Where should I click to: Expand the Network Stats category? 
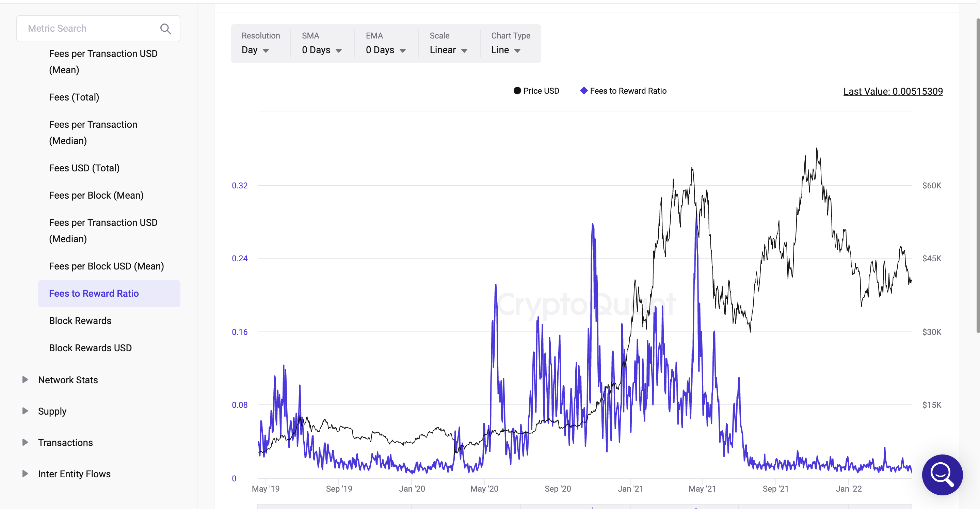click(25, 380)
